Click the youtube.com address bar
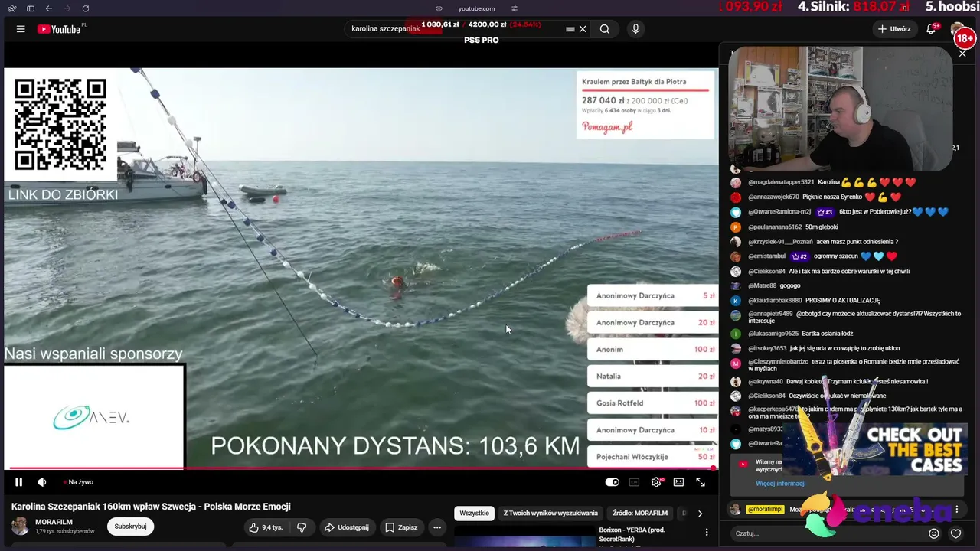This screenshot has height=551, width=980. click(476, 8)
